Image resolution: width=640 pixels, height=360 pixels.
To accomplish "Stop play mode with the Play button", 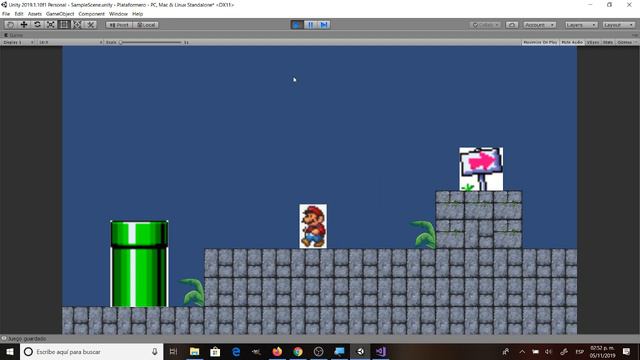I will pyautogui.click(x=297, y=25).
